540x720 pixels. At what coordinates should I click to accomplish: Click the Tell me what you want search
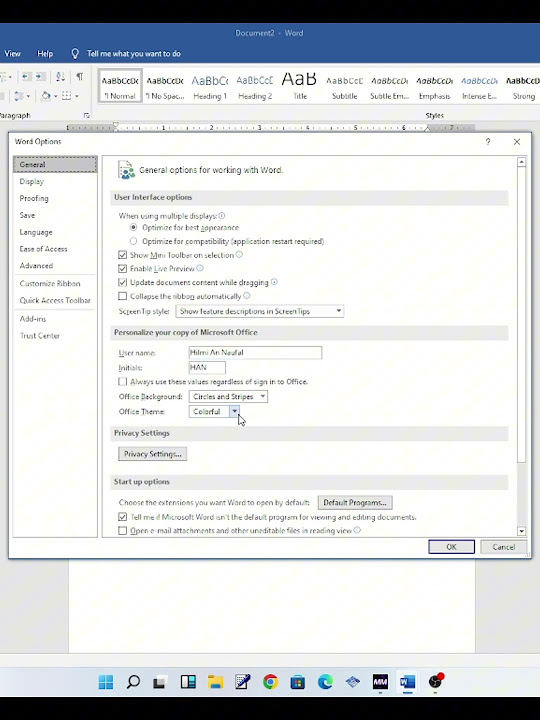[134, 54]
